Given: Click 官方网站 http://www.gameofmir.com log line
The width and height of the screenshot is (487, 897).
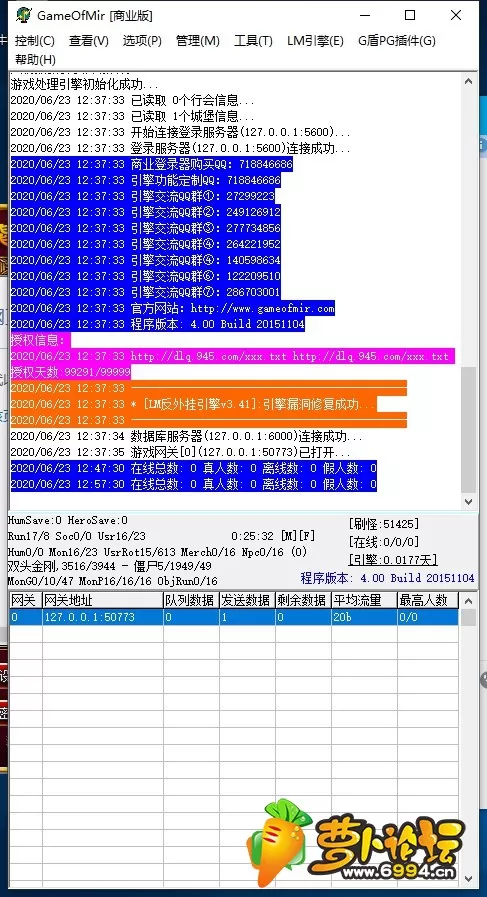Looking at the screenshot, I should [x=172, y=308].
